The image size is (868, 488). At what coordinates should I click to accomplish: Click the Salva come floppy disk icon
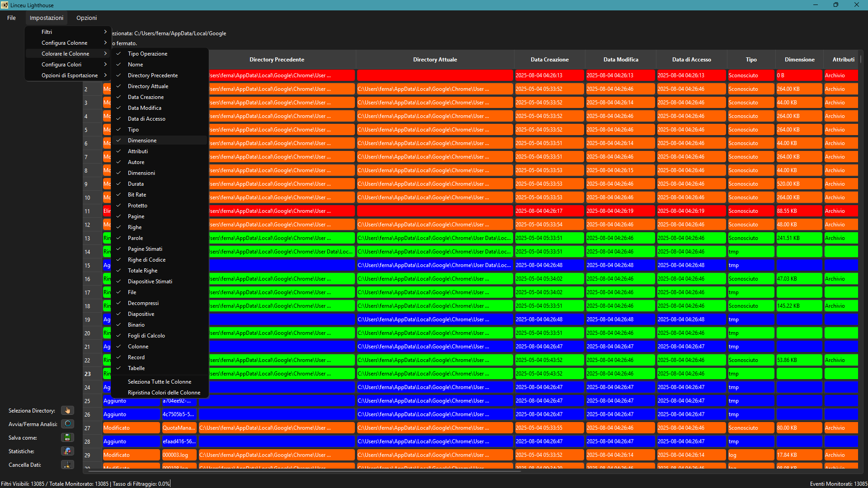[67, 437]
